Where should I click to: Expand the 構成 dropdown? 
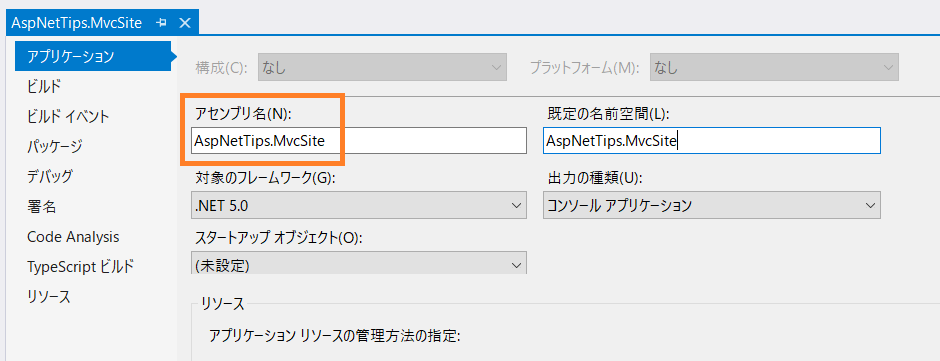[382, 67]
